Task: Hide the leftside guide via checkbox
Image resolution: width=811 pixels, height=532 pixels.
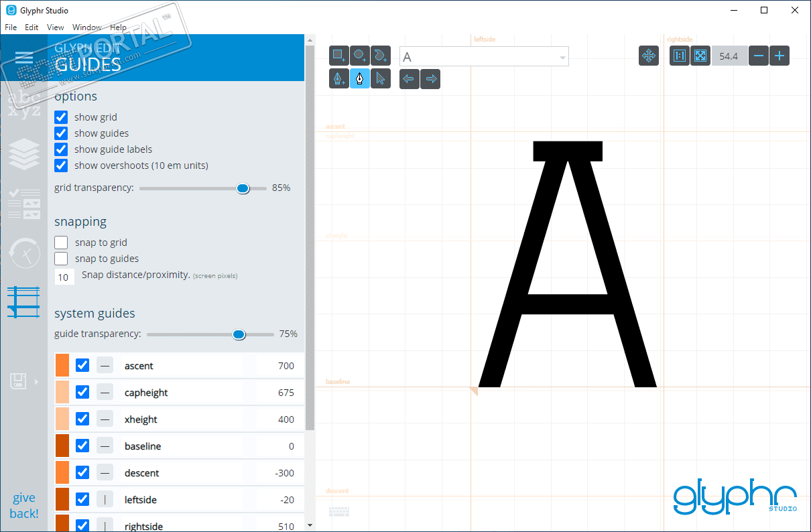Action: 82,500
